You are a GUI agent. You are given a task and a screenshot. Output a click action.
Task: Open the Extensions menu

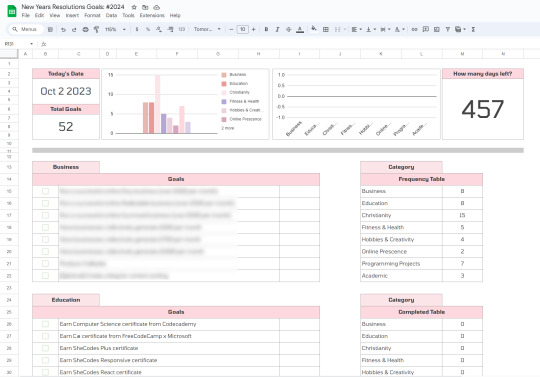(x=152, y=15)
